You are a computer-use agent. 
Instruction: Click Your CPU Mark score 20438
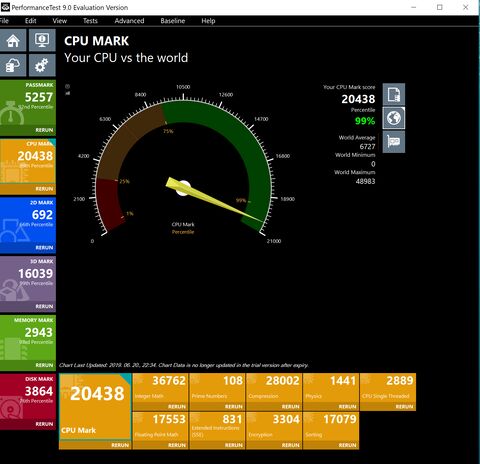[x=358, y=99]
